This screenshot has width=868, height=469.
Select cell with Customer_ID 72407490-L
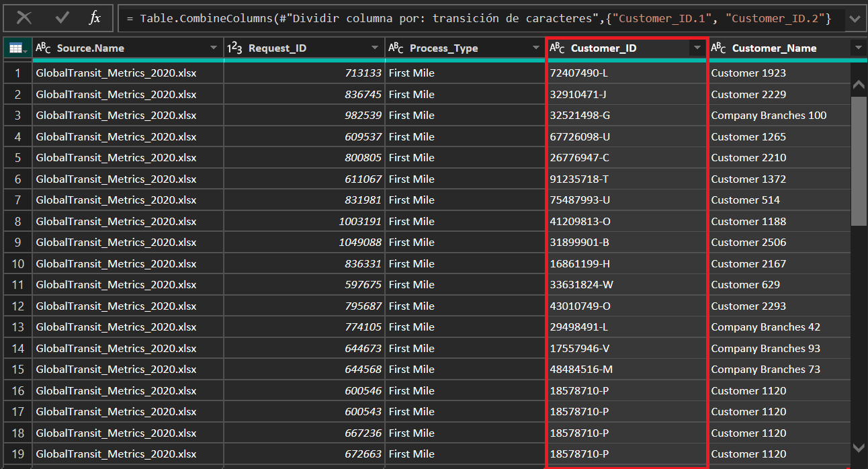click(627, 73)
